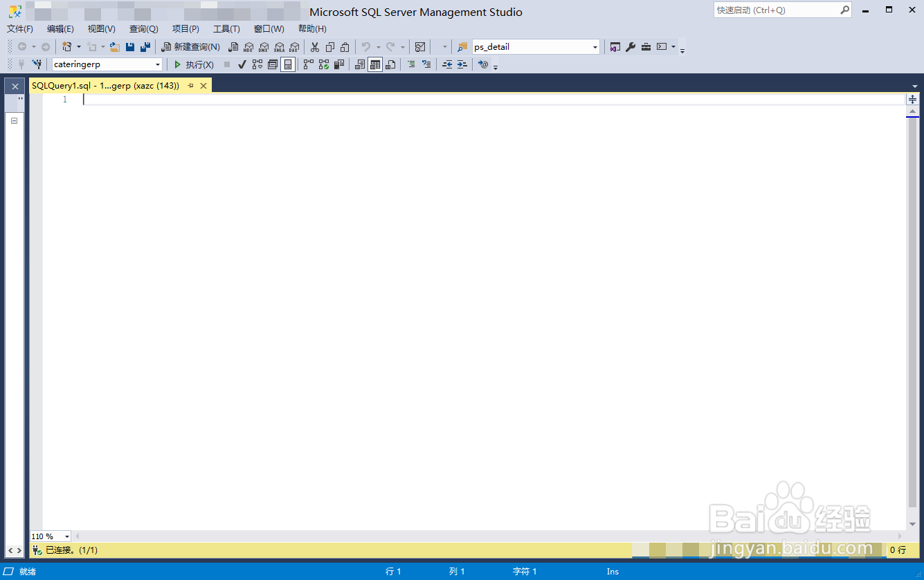Image resolution: width=924 pixels, height=580 pixels.
Task: Open a new XMLA query
Action: point(279,47)
